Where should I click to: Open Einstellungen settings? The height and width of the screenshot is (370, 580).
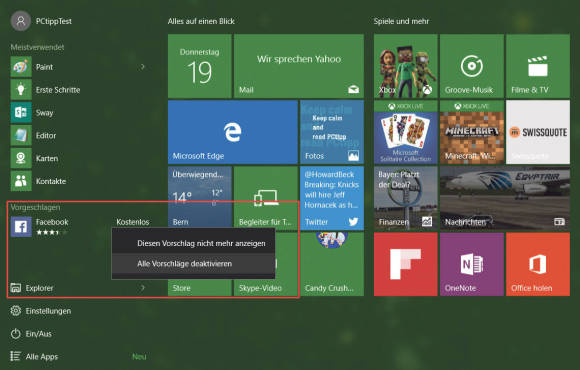(41, 311)
